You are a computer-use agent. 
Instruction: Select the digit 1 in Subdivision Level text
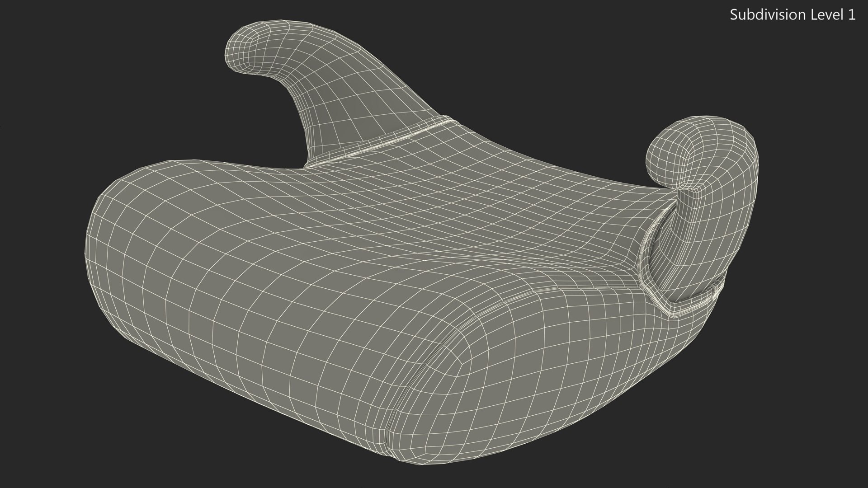click(x=851, y=15)
